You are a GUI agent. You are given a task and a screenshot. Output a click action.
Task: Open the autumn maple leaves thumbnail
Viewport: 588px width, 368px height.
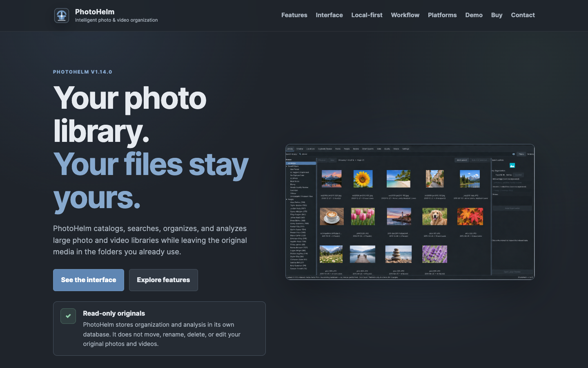point(470,217)
